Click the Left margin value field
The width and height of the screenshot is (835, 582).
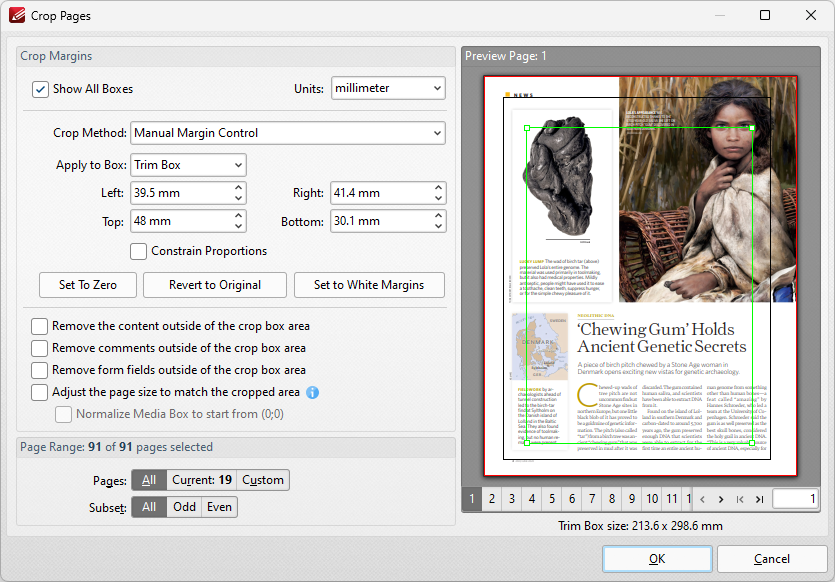181,193
